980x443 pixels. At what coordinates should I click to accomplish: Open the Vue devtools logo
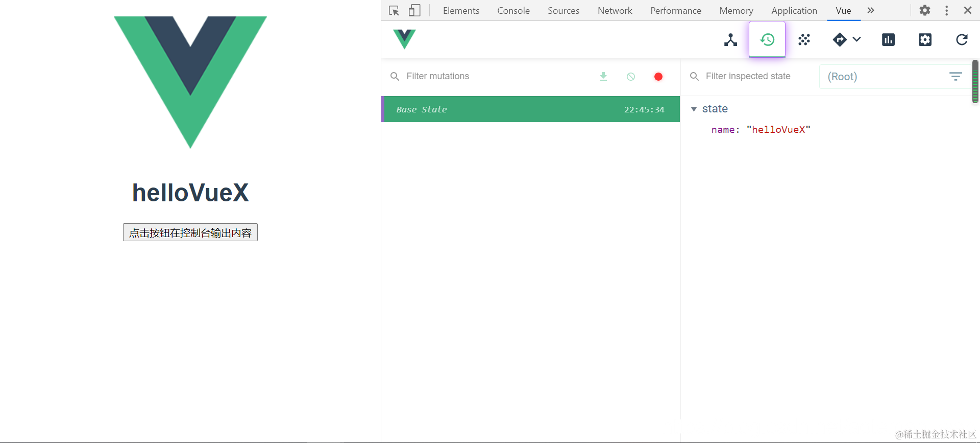pyautogui.click(x=404, y=39)
